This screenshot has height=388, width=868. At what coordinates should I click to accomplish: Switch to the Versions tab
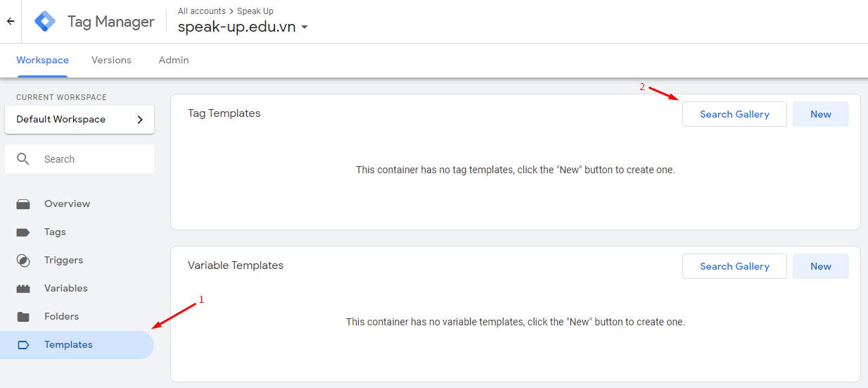click(x=111, y=61)
